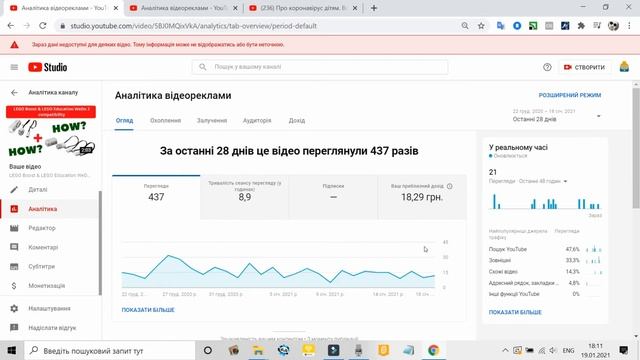The height and width of the screenshot is (360, 640).
Task: Select the watch time 8,9 metric card
Action: [244, 197]
